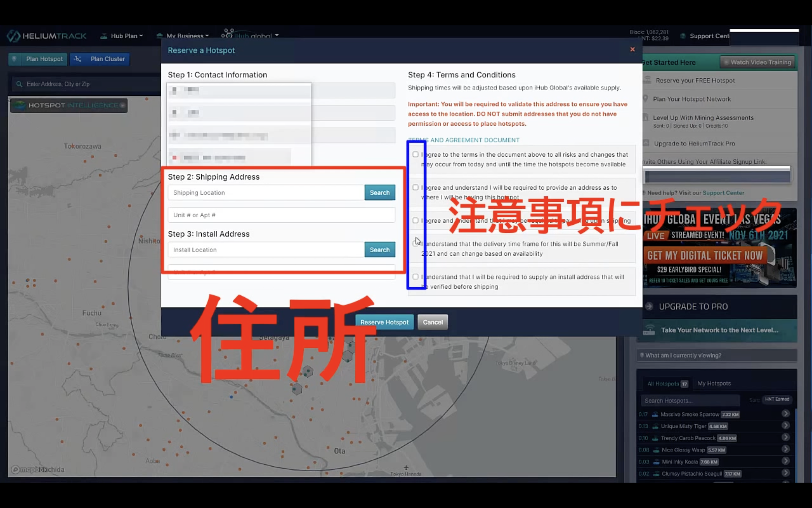Click the Plan Your Hotspot Network pin icon

(x=645, y=99)
